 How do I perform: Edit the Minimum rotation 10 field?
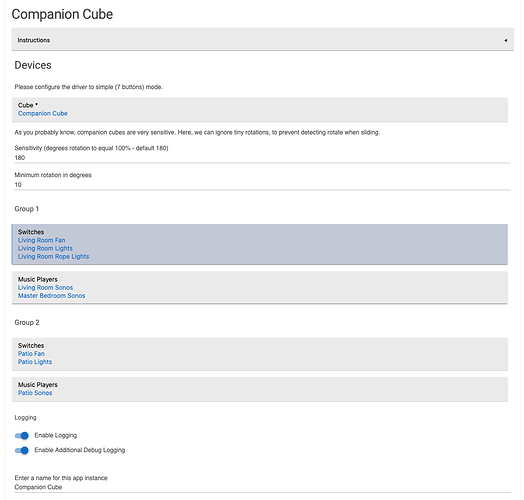pyautogui.click(x=263, y=185)
